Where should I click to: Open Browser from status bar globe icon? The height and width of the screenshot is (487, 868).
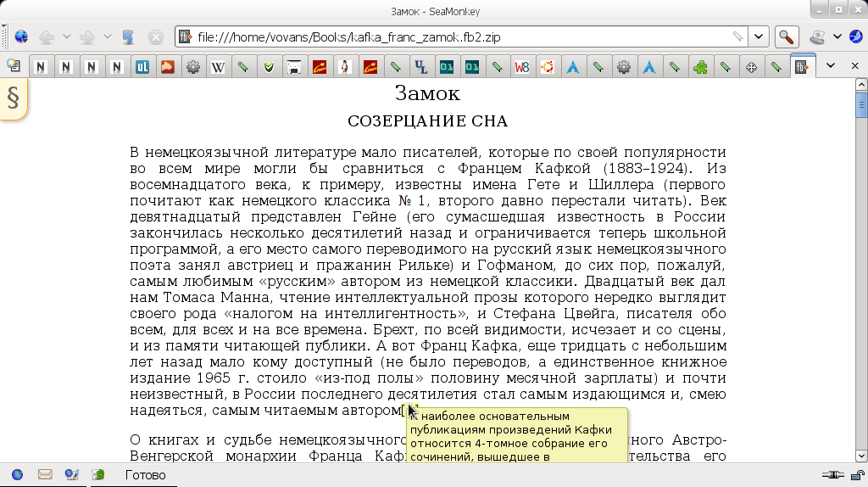pos(18,475)
